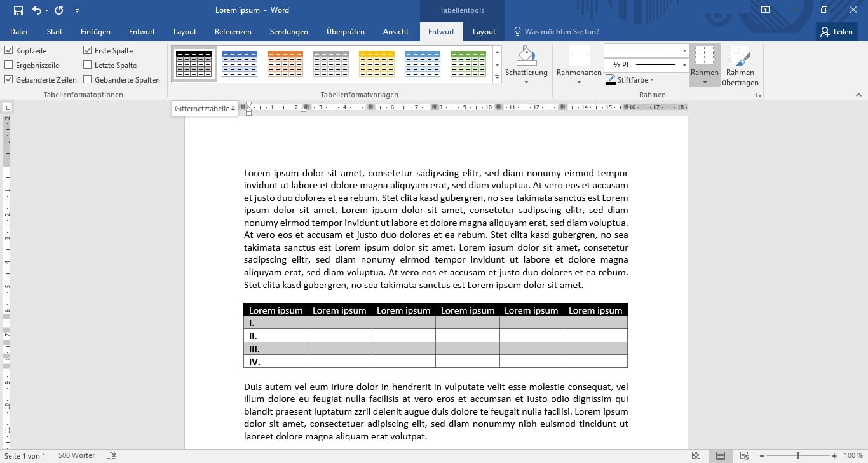Image resolution: width=868 pixels, height=463 pixels.
Task: Click the Save icon in quick access toolbar
Action: (x=18, y=10)
